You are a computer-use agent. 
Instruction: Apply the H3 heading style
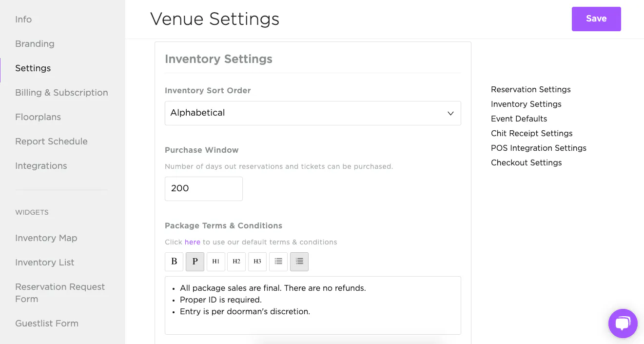(257, 262)
